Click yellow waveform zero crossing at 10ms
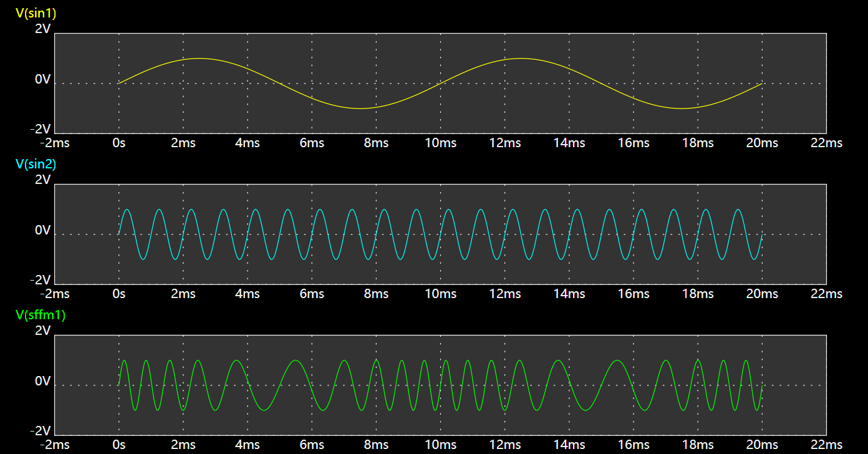 440,83
